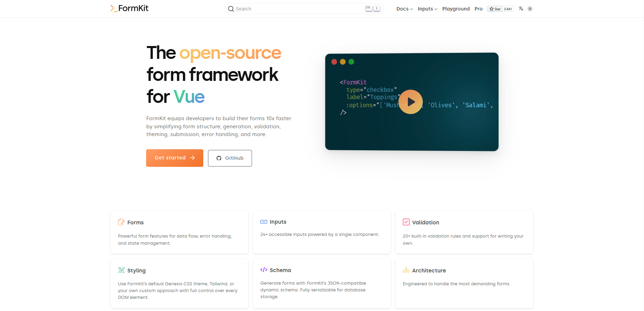Image resolution: width=644 pixels, height=311 pixels.
Task: Play the FormKit demo video
Action: (411, 102)
